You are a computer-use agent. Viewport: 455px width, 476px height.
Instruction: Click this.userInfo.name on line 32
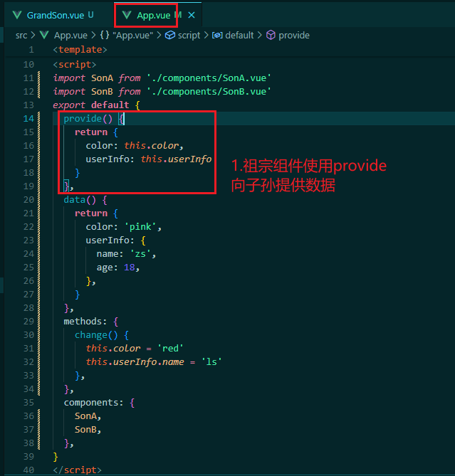[x=135, y=362]
